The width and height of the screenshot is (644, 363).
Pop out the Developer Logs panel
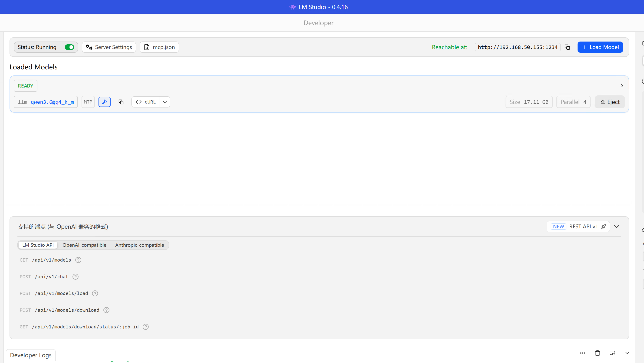[612, 353]
